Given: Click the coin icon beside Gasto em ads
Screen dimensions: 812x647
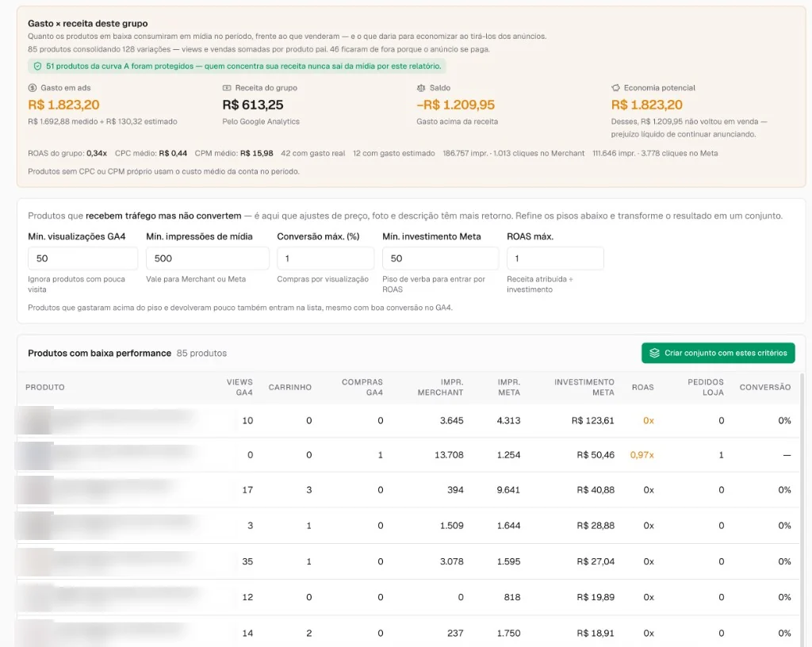Looking at the screenshot, I should pos(32,88).
